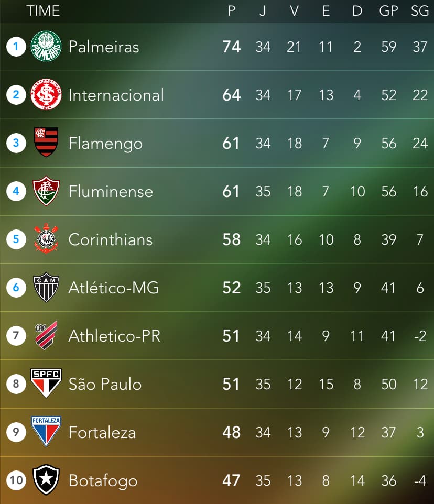Open the Corinthians team name link
This screenshot has height=504, width=434.
pyautogui.click(x=110, y=240)
